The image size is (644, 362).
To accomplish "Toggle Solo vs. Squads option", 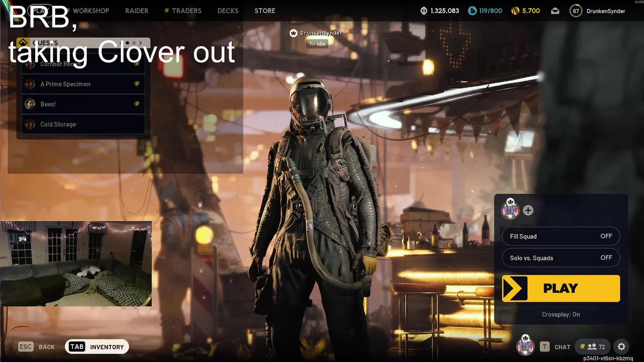I will click(x=561, y=258).
